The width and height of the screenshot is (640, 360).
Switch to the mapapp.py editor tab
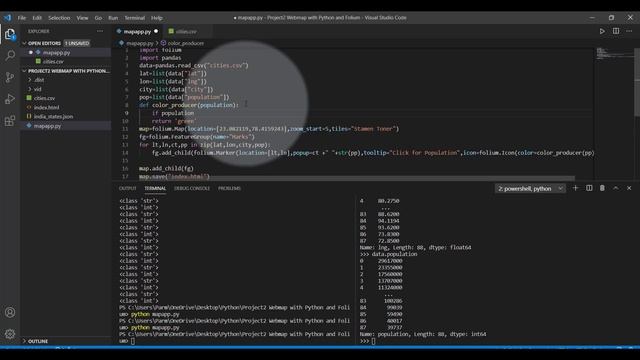[x=137, y=31]
